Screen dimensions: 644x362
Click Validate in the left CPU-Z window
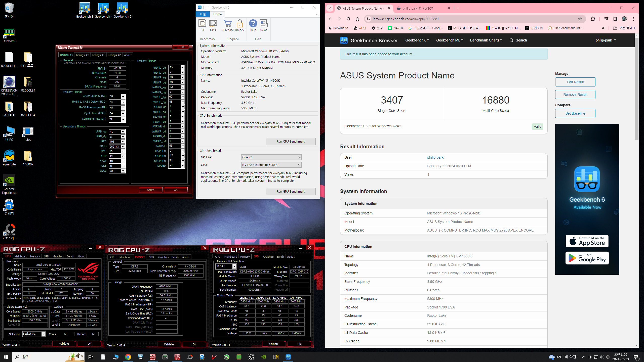tap(64, 344)
